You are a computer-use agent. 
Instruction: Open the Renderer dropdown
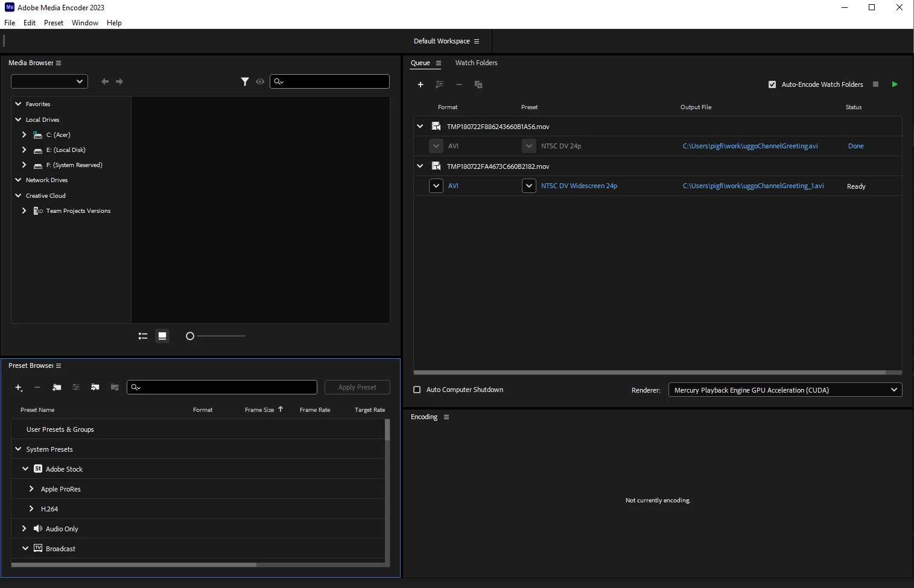click(785, 390)
